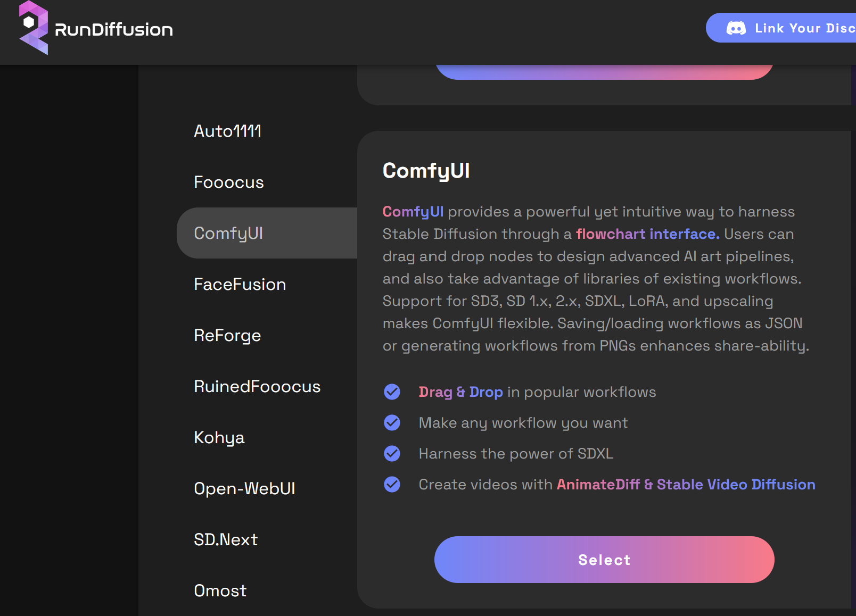Switch to the FaceFusion option

point(240,284)
